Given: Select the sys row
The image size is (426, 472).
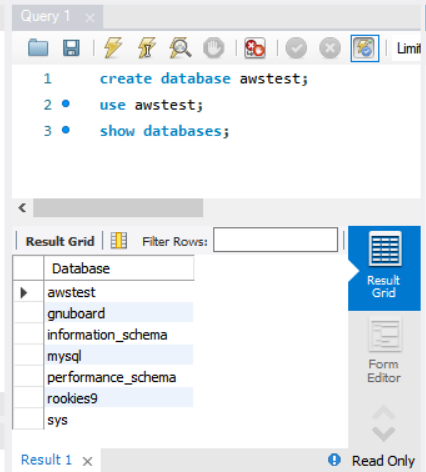Looking at the screenshot, I should (x=119, y=420).
